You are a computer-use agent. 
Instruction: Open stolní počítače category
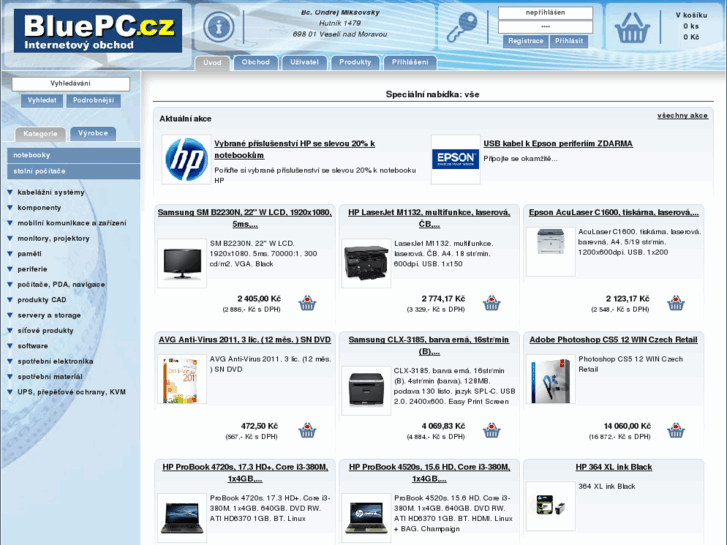click(74, 171)
